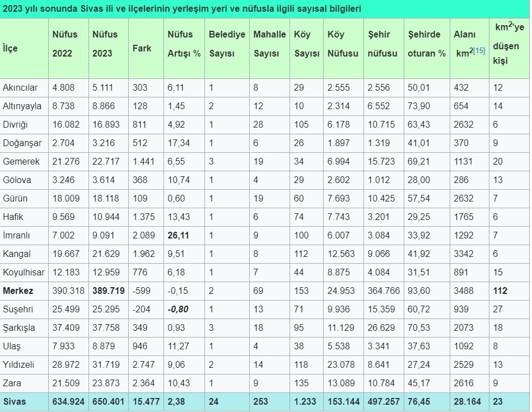
Task: Click the Mahalle Sayısı column header
Action: coord(269,44)
